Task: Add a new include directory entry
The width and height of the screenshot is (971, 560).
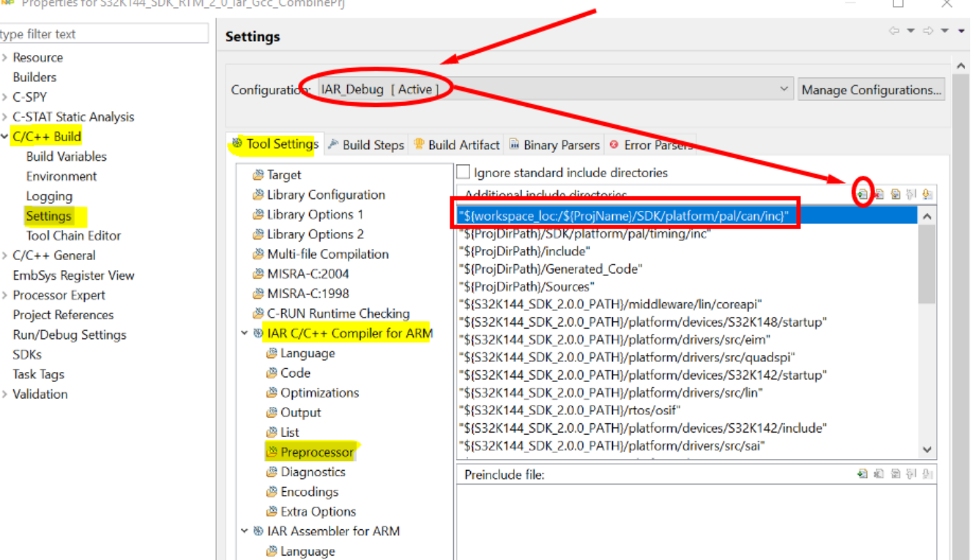Action: (863, 193)
